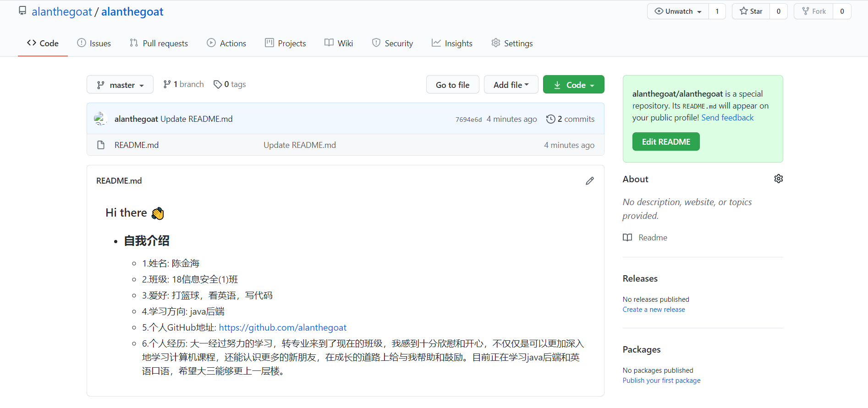
Task: Open the watchers count of 1
Action: (717, 11)
